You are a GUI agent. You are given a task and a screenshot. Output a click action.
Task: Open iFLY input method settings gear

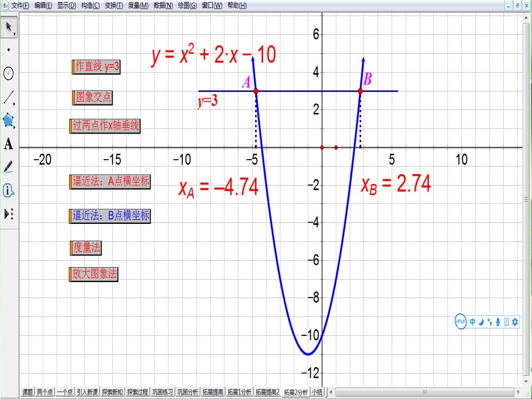click(515, 321)
